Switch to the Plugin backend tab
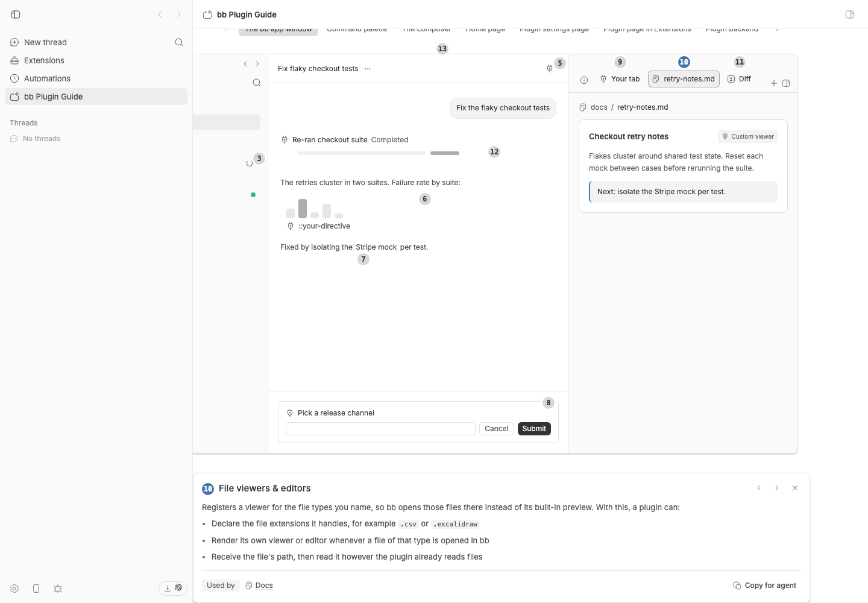Image resolution: width=868 pixels, height=603 pixels. [x=732, y=29]
